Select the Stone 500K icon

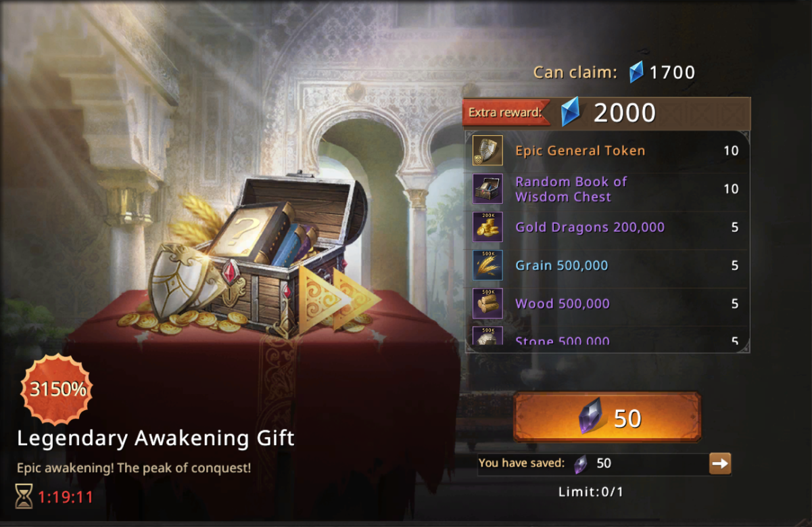[487, 336]
